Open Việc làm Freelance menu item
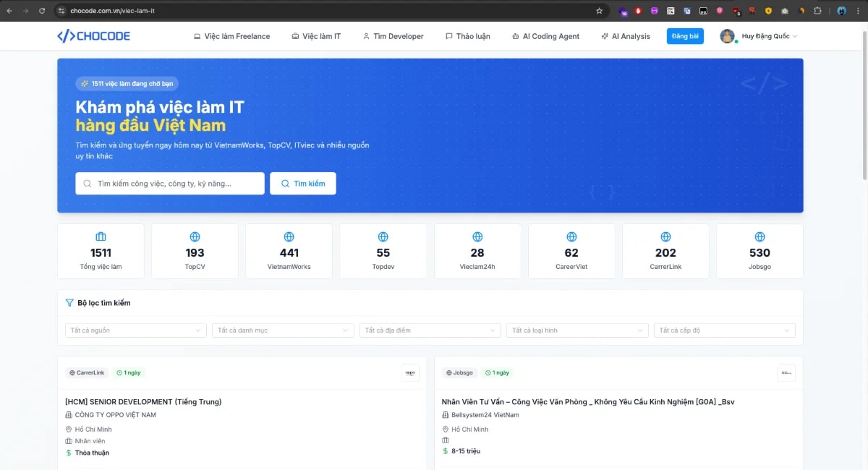Screen dimensions: 868x470 (231, 36)
